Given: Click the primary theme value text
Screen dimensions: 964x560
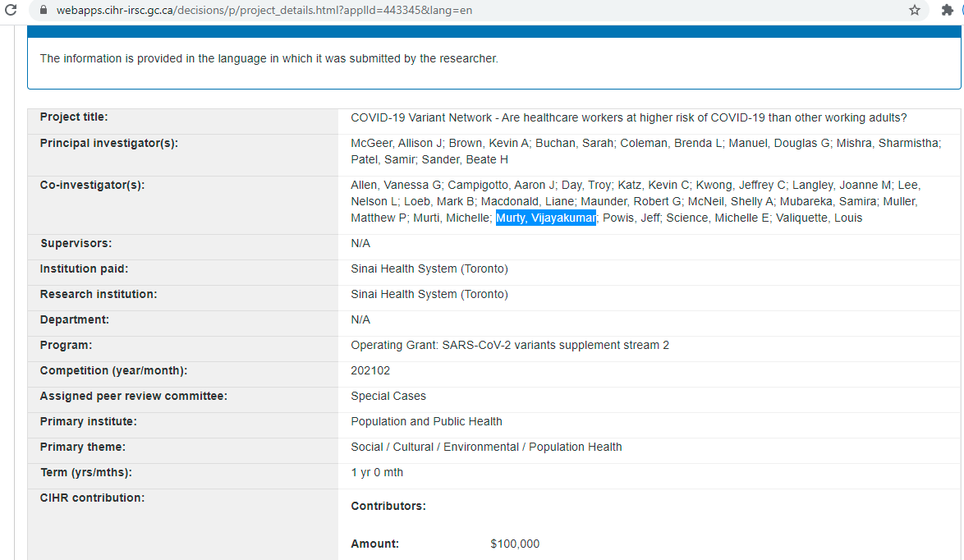Looking at the screenshot, I should coord(486,447).
